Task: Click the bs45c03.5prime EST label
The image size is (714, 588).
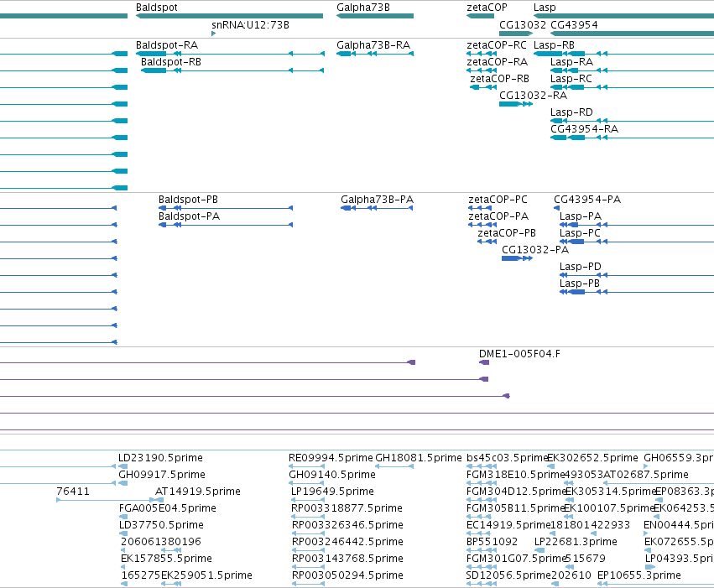Action: pos(507,458)
